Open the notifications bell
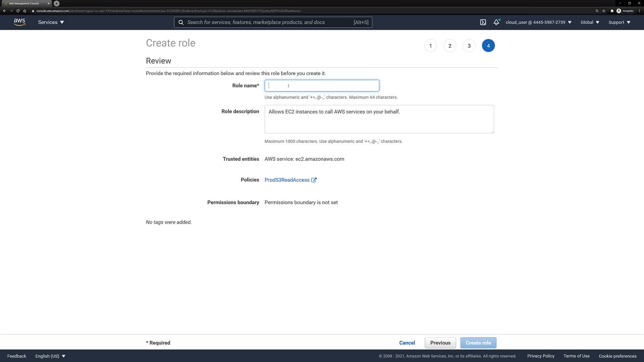Screen dimensions: 644x362 496,22
